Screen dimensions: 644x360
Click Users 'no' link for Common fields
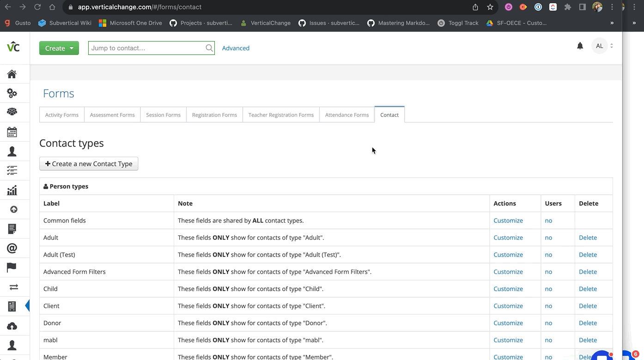548,221
